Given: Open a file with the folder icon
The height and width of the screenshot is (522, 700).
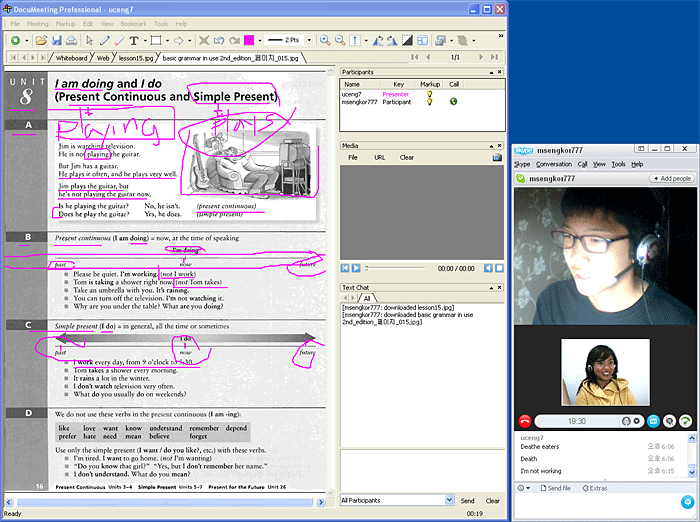Looking at the screenshot, I should (x=41, y=40).
